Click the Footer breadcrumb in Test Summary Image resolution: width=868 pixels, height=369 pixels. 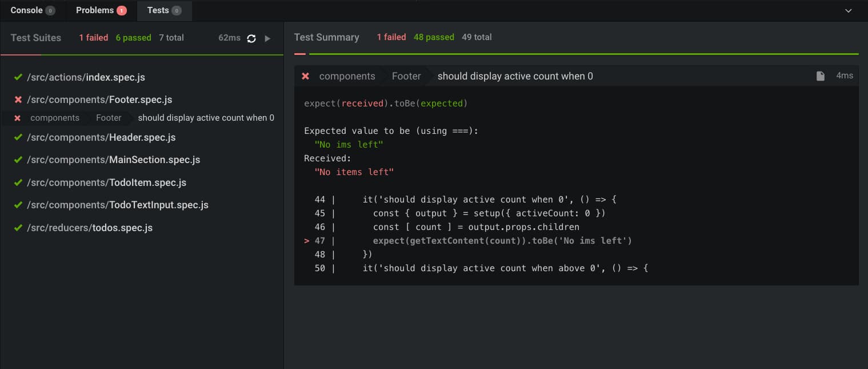(x=406, y=76)
